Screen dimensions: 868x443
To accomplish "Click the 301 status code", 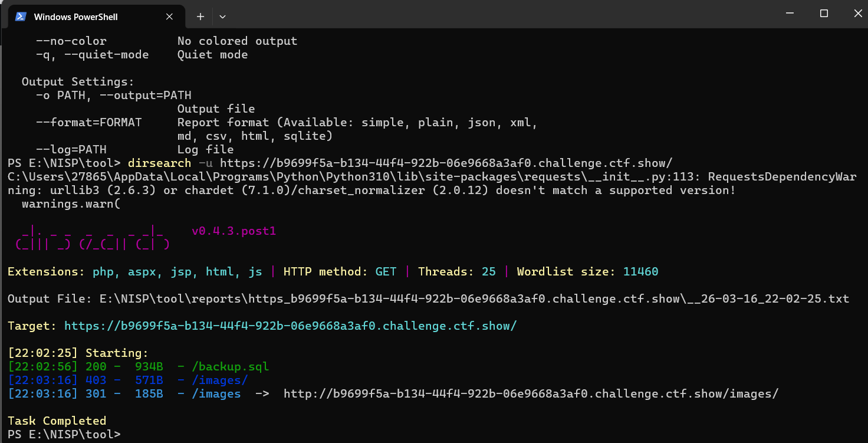I will 96,393.
